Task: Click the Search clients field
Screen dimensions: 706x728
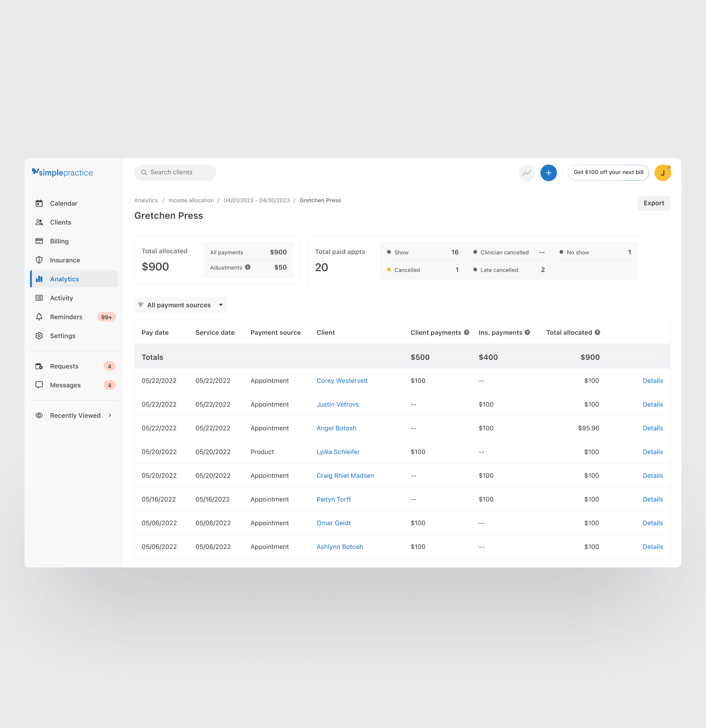Action: (x=175, y=172)
